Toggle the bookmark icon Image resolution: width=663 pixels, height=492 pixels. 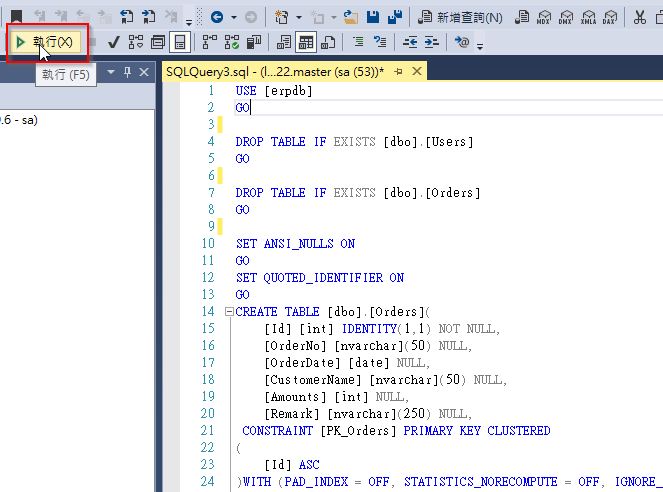click(x=16, y=17)
